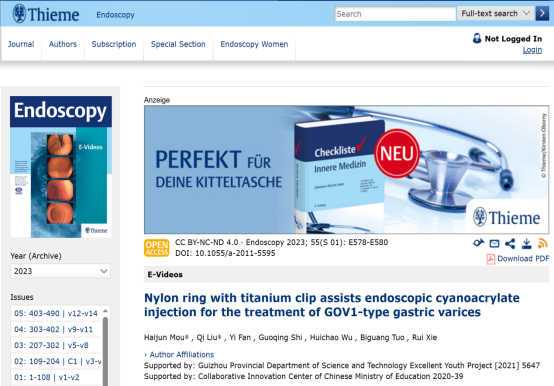The height and width of the screenshot is (386, 554).
Task: Click the search submit arrow button
Action: tap(542, 13)
